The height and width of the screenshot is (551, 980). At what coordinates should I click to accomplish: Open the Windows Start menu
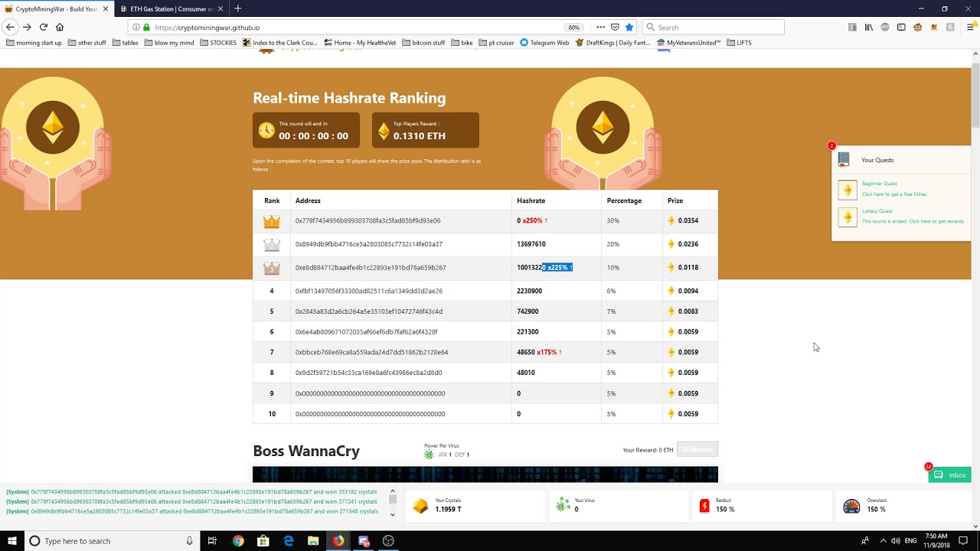tap(11, 541)
